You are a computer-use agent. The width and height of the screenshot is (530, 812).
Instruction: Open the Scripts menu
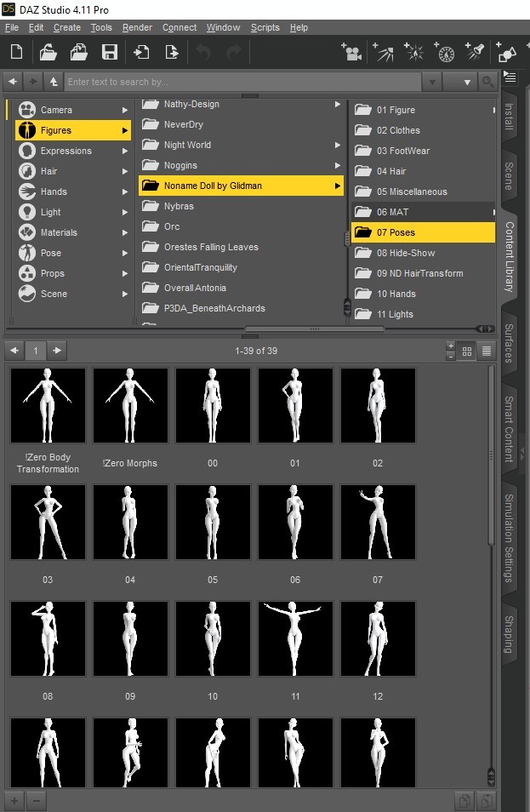point(265,27)
